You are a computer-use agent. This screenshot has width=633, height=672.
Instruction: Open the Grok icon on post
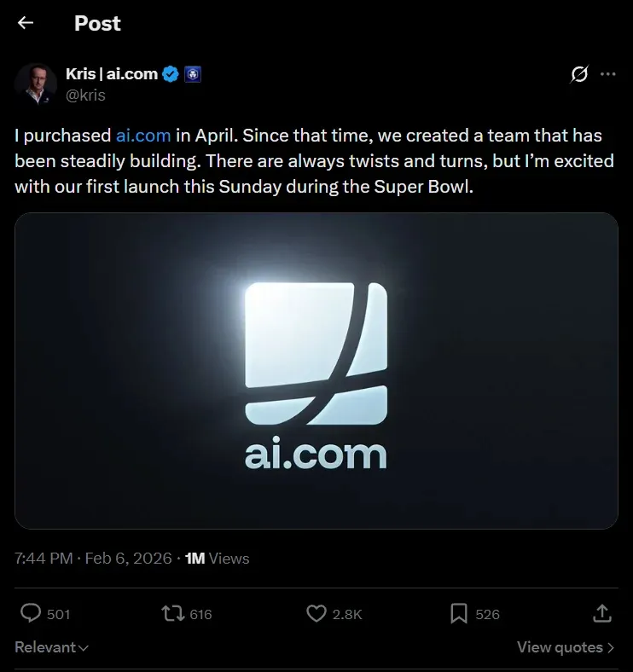(x=579, y=74)
